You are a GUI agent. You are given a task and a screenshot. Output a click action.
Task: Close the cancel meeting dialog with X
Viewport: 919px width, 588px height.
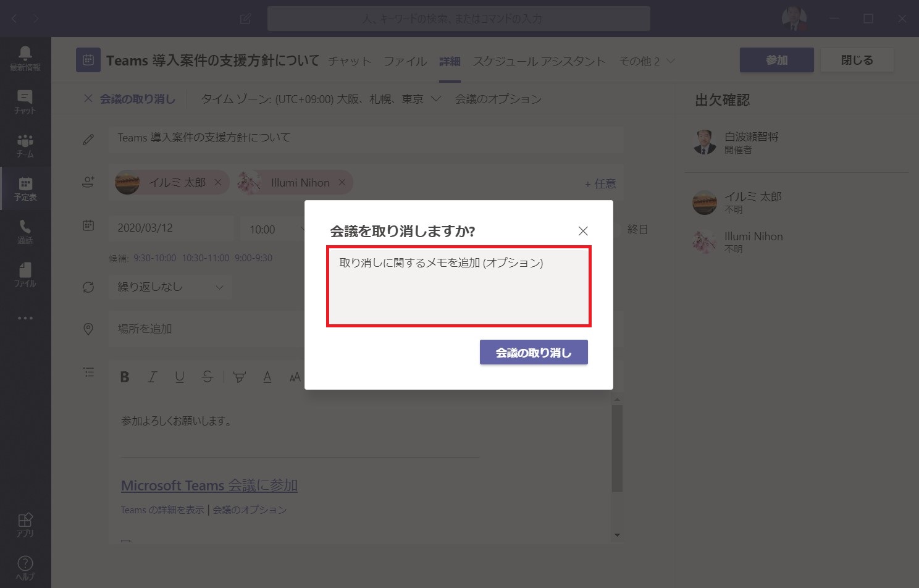tap(583, 231)
